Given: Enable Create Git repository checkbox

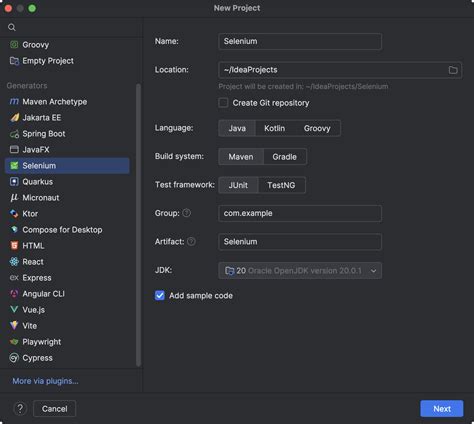Looking at the screenshot, I should point(223,103).
